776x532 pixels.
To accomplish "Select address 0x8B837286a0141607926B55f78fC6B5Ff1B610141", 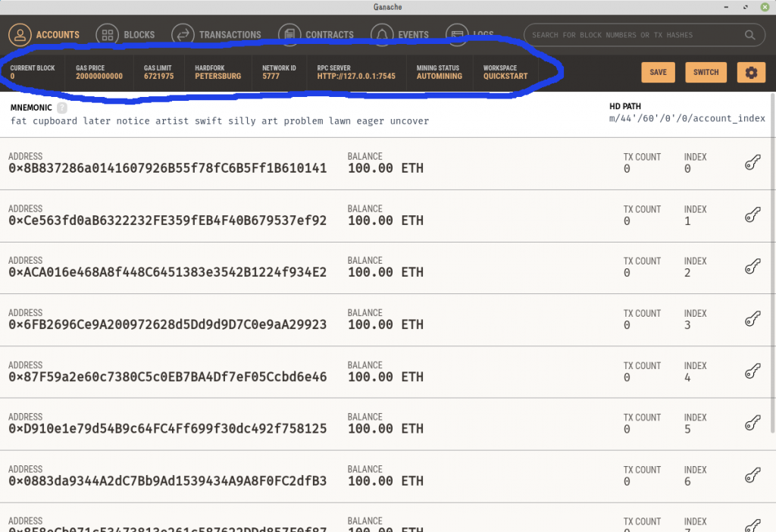I will point(167,168).
